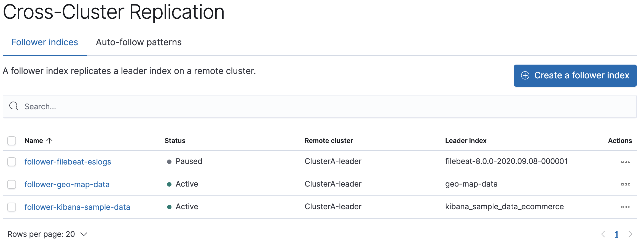
Task: Select the Follower indices tab
Action: coord(45,42)
